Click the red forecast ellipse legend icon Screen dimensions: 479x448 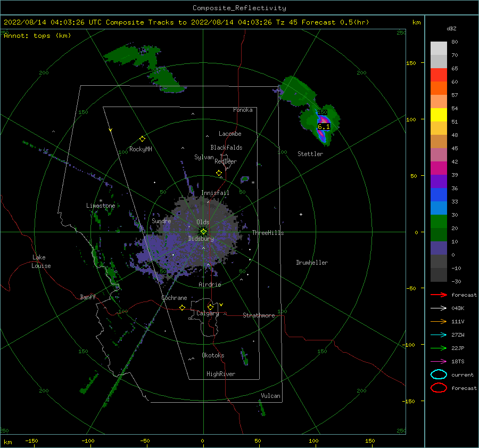tap(439, 388)
